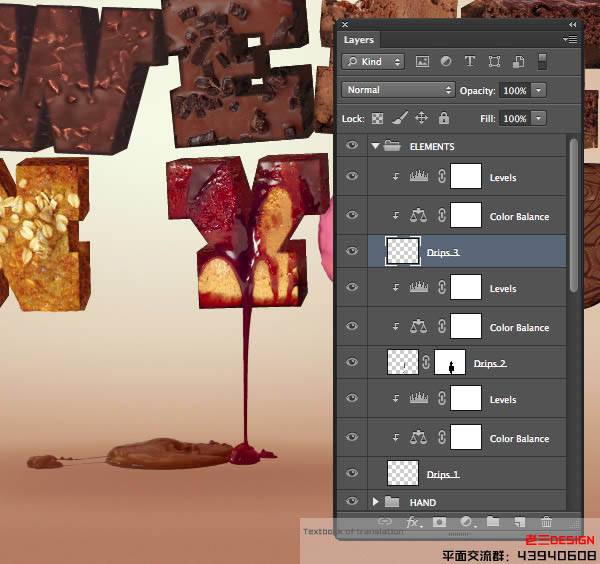Hide the ELEMENTS group
Screen dimensions: 600x564
pos(352,145)
